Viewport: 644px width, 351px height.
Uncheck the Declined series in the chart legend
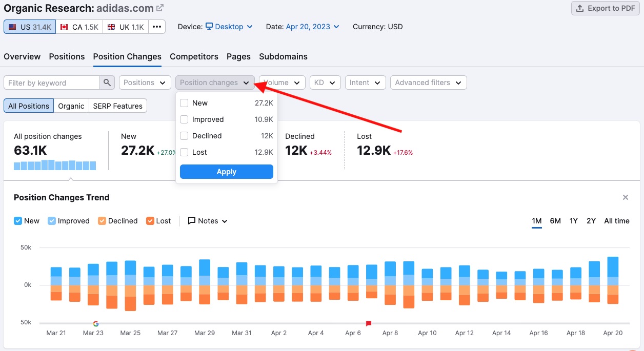tap(102, 221)
